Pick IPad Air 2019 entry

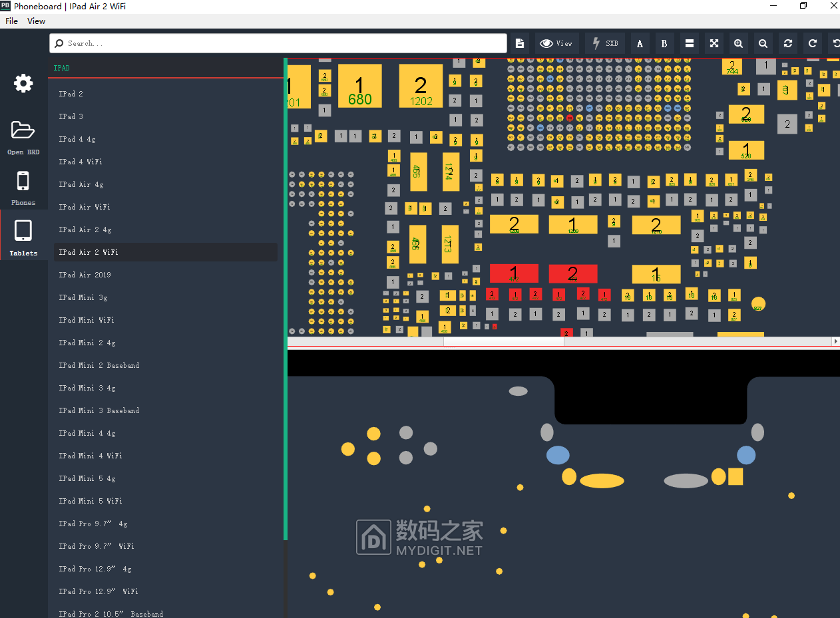[x=166, y=275]
